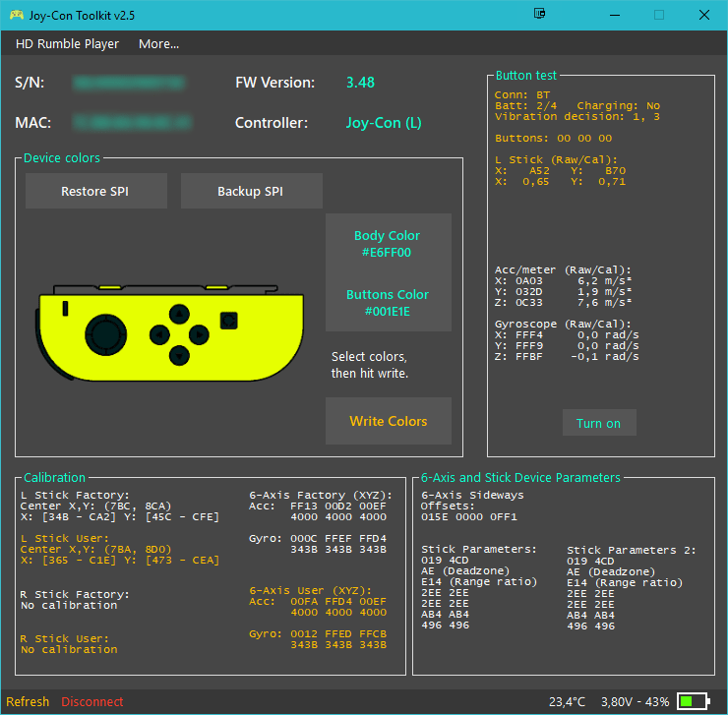This screenshot has width=728, height=715.
Task: Click the minus button on Joy-Con image
Action: click(66, 309)
